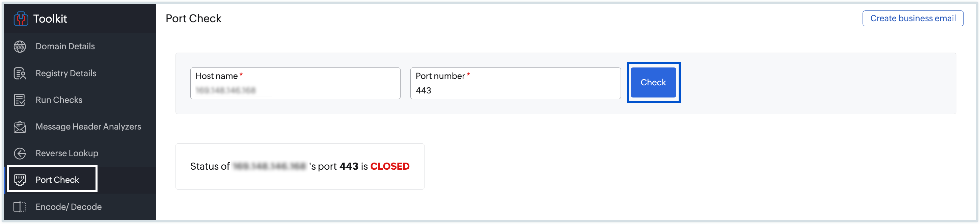Click Create business email button
The height and width of the screenshot is (224, 980).
click(912, 18)
